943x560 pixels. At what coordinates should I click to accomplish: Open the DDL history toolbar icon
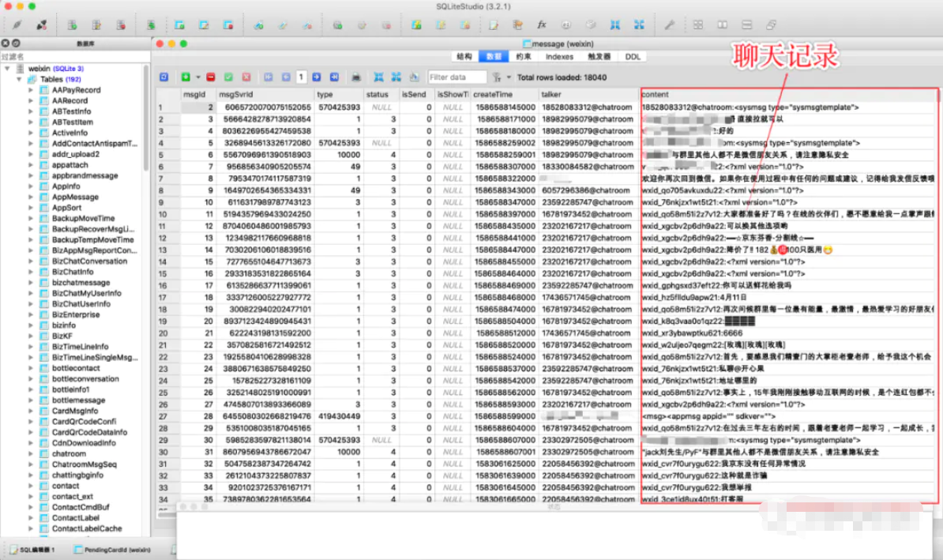pos(517,24)
